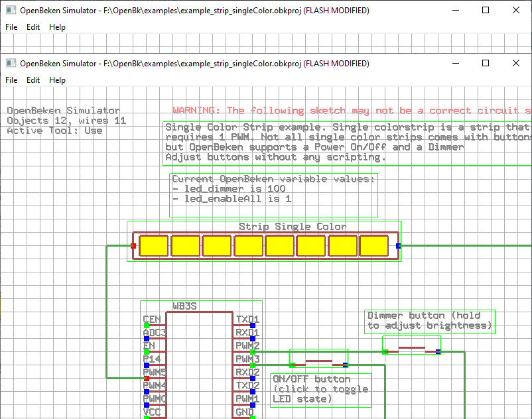Image resolution: width=532 pixels, height=419 pixels.
Task: Maximize the back OpenBeken Simulator window
Action: point(486,10)
